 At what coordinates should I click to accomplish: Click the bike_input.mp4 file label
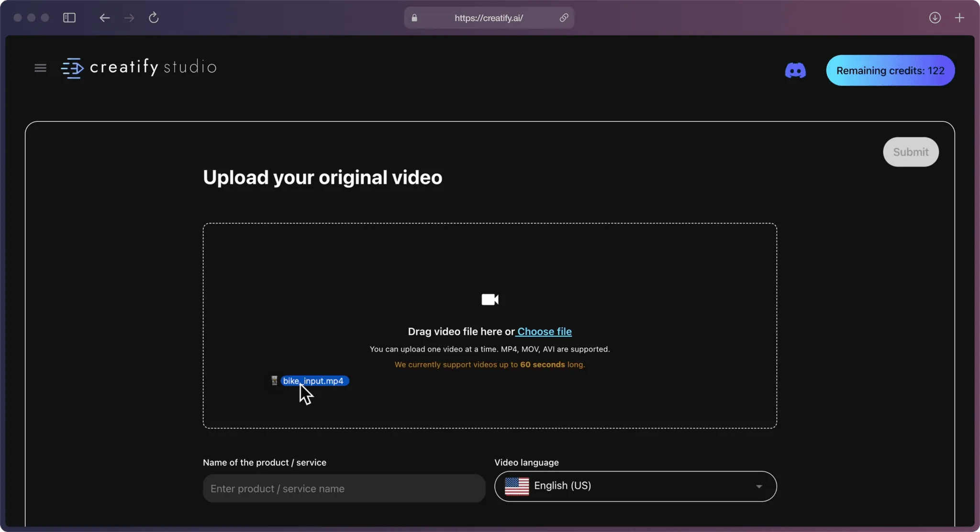[x=314, y=381]
